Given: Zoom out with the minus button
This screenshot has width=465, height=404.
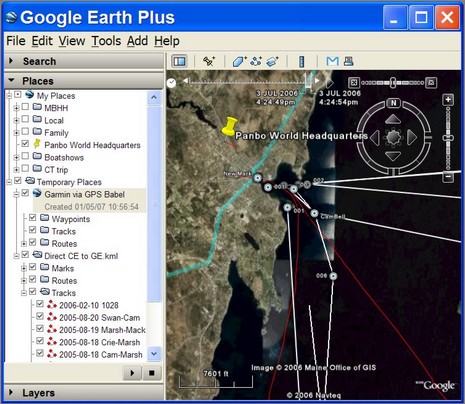Looking at the screenshot, I should pos(448,177).
